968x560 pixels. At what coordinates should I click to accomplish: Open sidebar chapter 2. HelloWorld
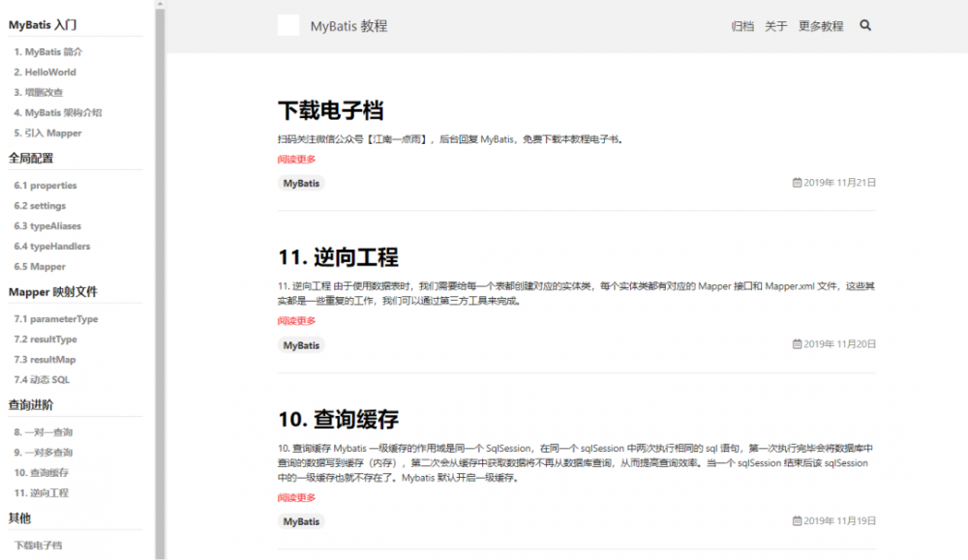(x=45, y=73)
